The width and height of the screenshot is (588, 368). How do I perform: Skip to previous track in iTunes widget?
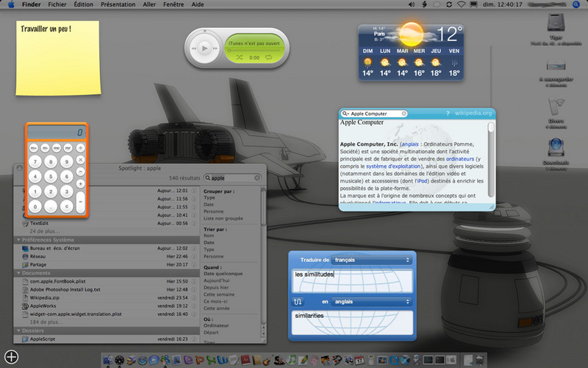coord(194,49)
